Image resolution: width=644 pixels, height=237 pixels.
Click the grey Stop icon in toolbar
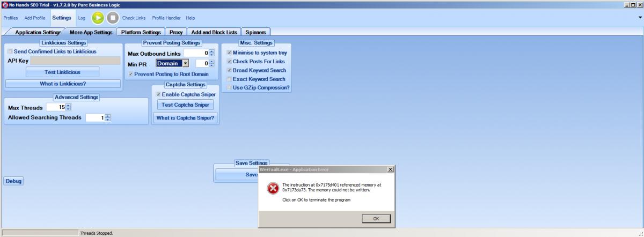(112, 18)
